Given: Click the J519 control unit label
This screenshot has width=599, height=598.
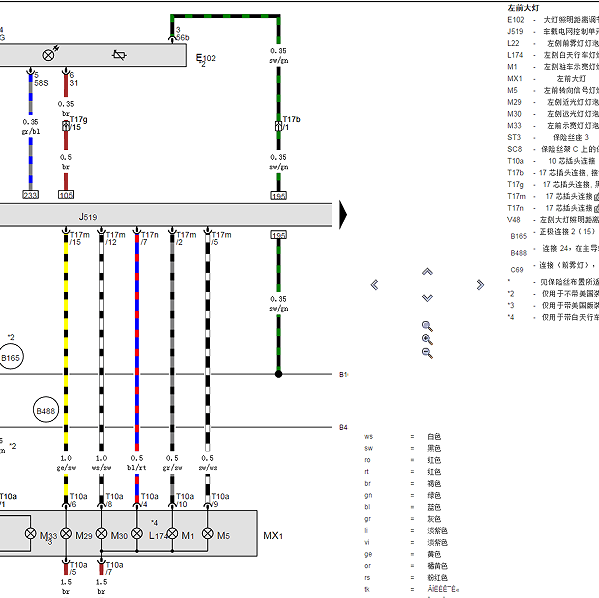Looking at the screenshot, I should pyautogui.click(x=88, y=217).
